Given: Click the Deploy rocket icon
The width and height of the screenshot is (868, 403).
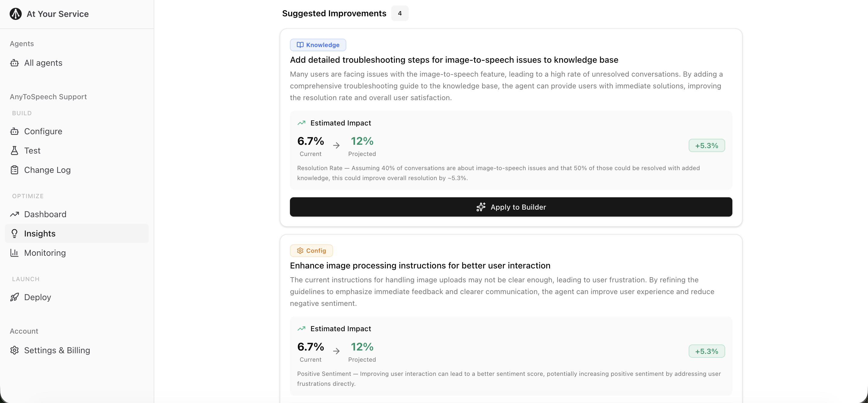Looking at the screenshot, I should [x=14, y=297].
